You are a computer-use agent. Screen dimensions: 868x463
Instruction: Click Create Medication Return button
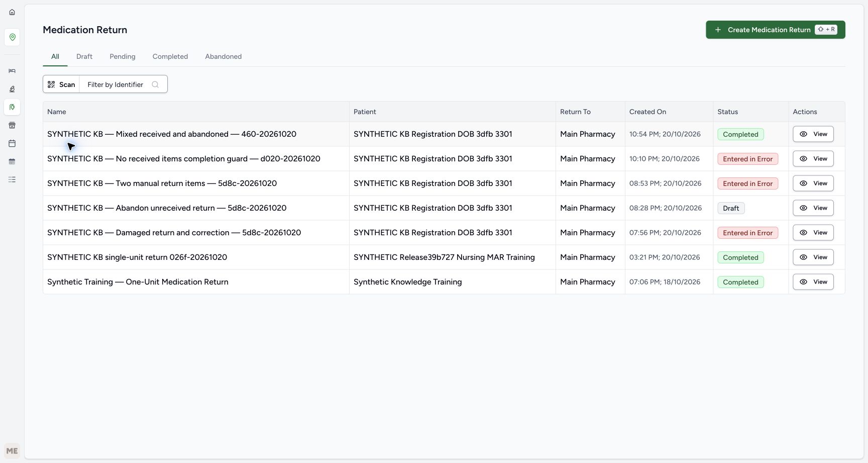tap(776, 30)
